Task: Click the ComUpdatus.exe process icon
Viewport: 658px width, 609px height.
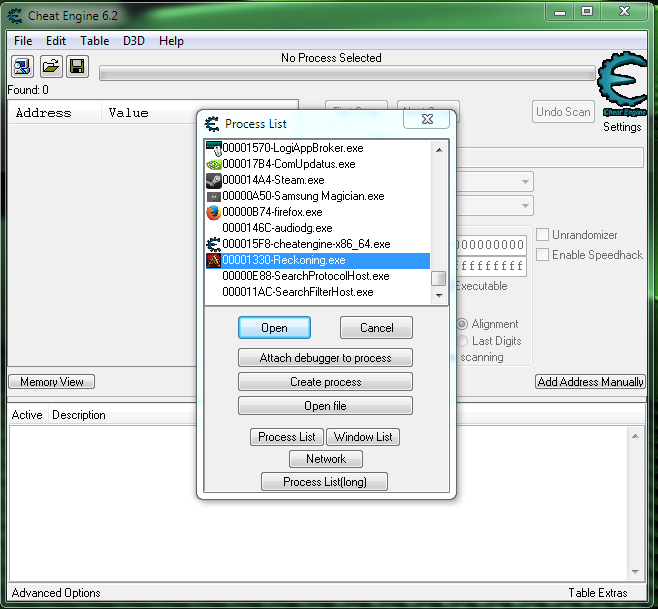Action: (x=214, y=164)
